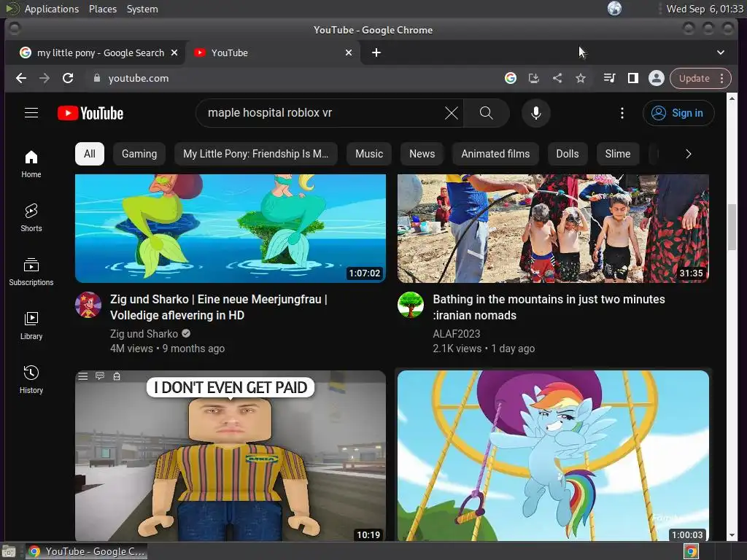Open the Applications menu
The width and height of the screenshot is (747, 560).
[52, 9]
